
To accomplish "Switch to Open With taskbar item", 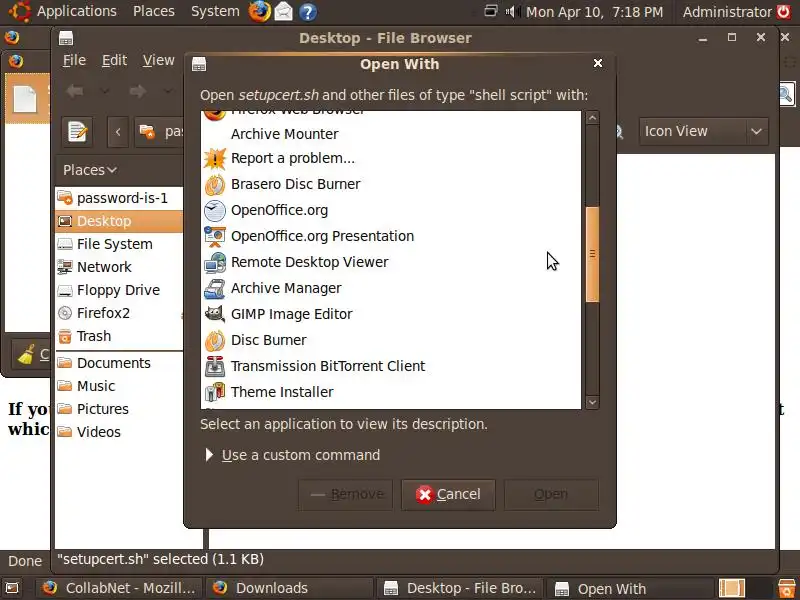I will (x=630, y=588).
